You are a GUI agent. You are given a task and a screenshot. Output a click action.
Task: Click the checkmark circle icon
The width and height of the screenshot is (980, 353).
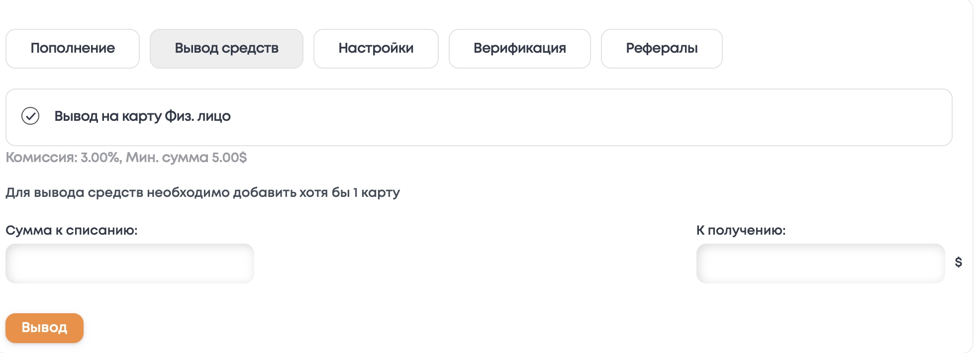click(30, 116)
